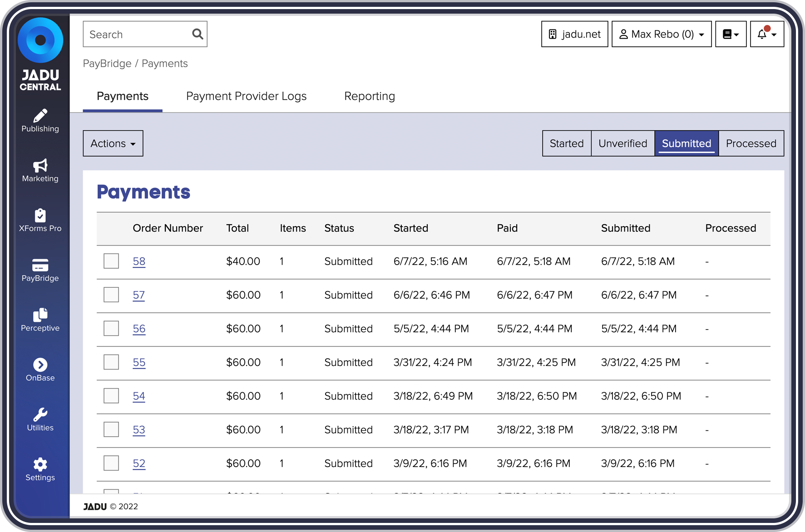
Task: Filter by Started status
Action: coord(567,143)
